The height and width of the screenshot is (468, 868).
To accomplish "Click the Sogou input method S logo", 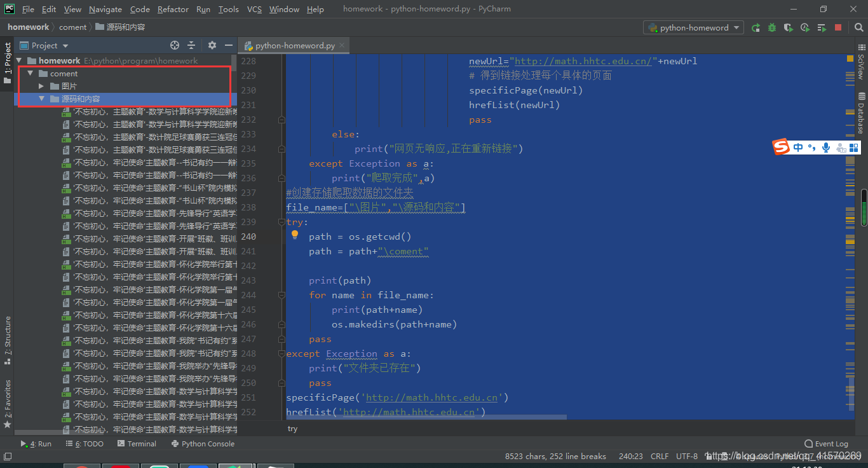I will tap(781, 147).
